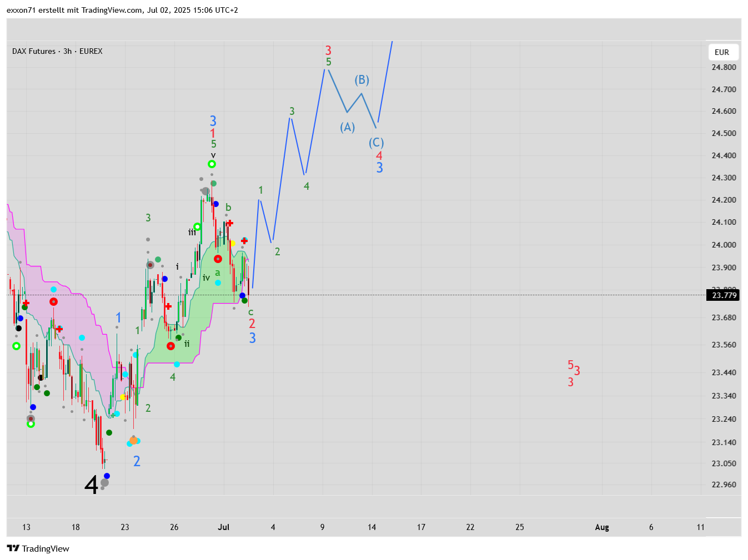Click the current price label 23.779

coord(724,295)
